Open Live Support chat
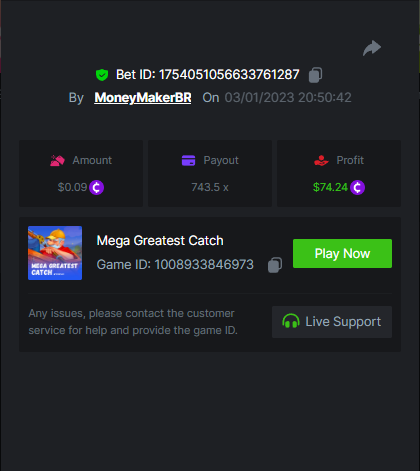This screenshot has height=471, width=420. [332, 322]
